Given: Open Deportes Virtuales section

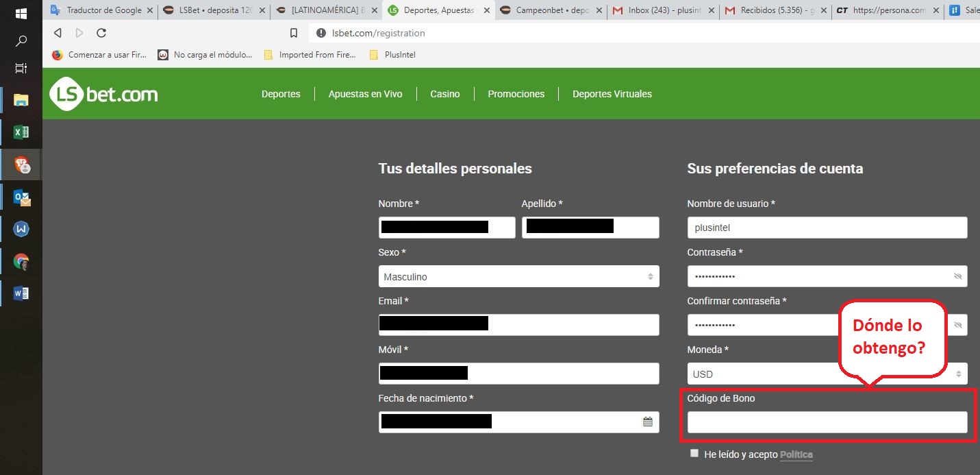Looking at the screenshot, I should 612,94.
